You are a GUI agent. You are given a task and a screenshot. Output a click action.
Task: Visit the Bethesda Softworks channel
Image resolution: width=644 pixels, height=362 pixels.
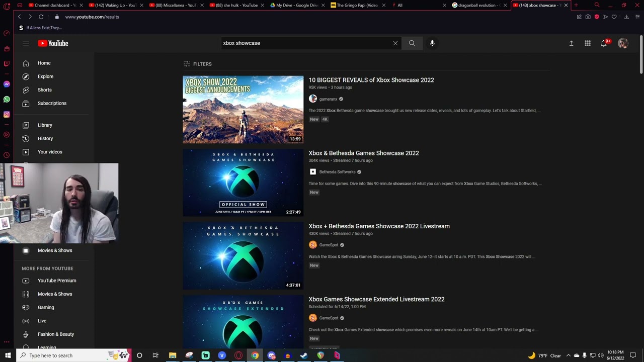[x=337, y=172]
